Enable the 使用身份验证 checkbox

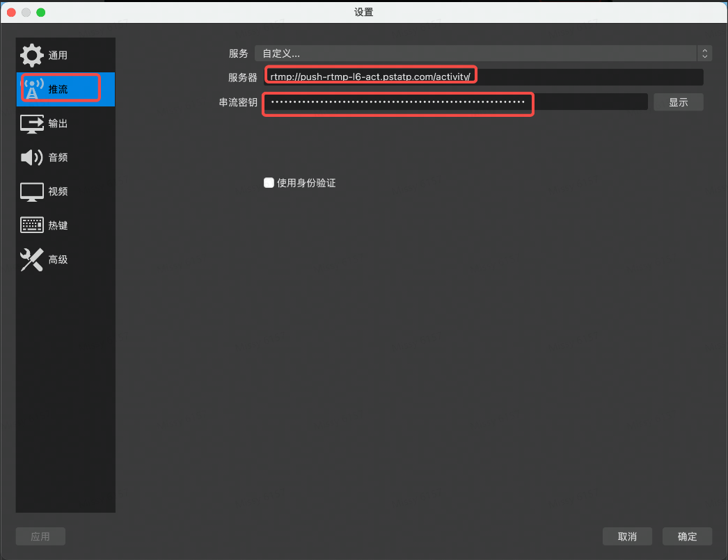click(x=269, y=183)
